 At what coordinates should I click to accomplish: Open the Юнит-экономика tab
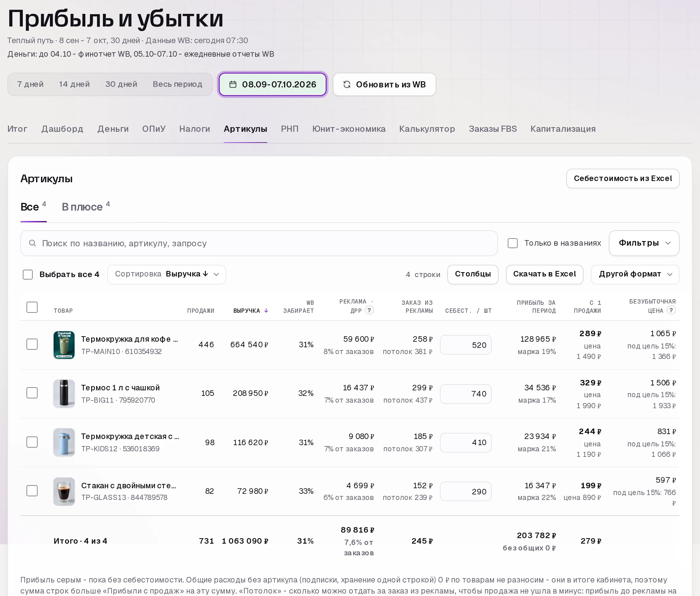(349, 129)
